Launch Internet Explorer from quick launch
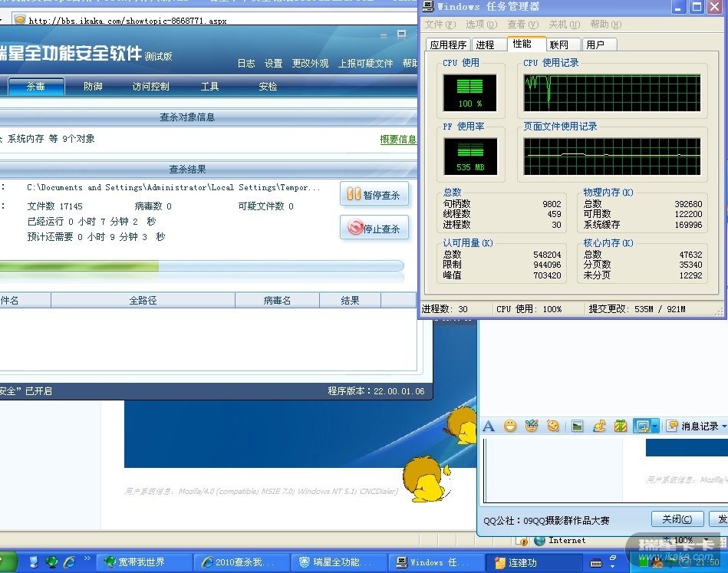Image resolution: width=728 pixels, height=573 pixels. (69, 561)
